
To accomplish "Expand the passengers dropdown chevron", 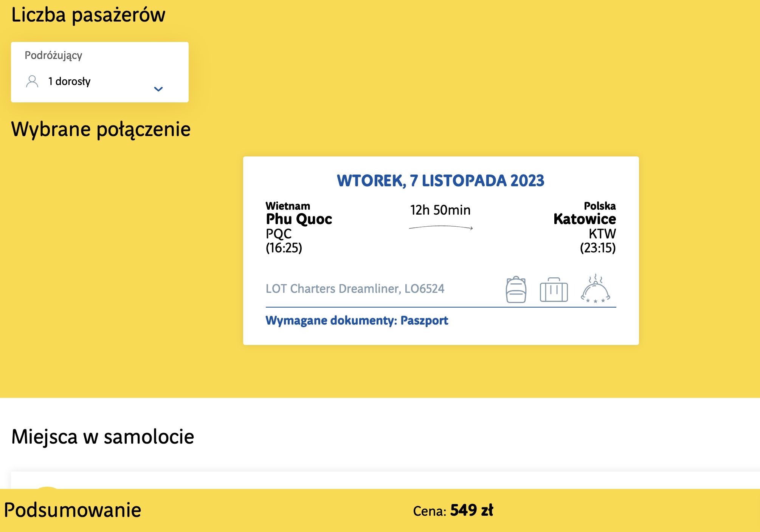I will coord(158,89).
